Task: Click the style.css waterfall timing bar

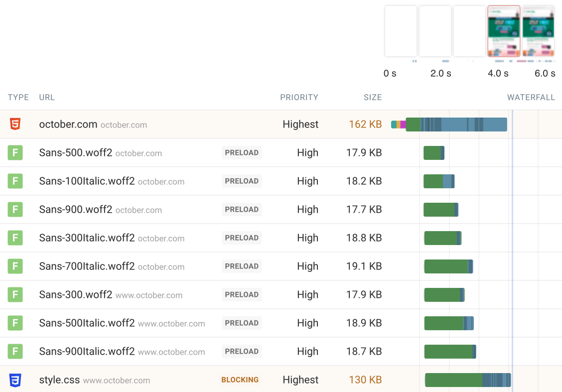Action: pos(468,380)
